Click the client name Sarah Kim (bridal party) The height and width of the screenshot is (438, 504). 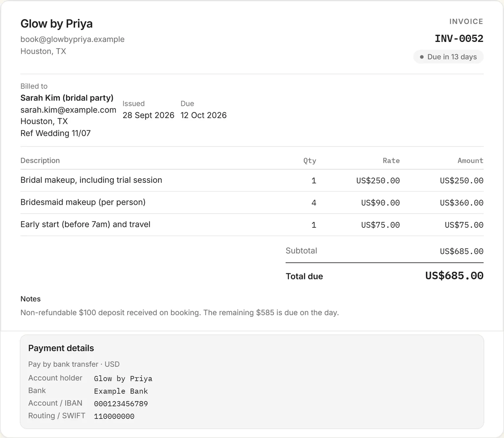[x=67, y=98]
